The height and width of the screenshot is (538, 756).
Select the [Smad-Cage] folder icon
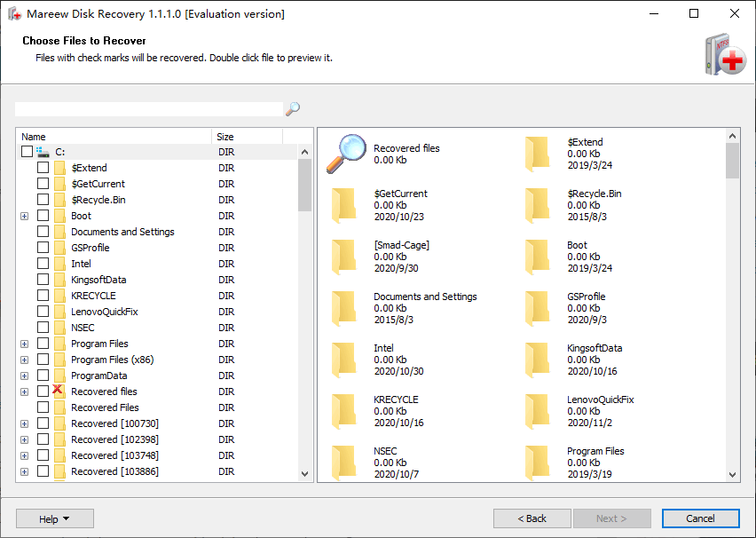tap(343, 257)
